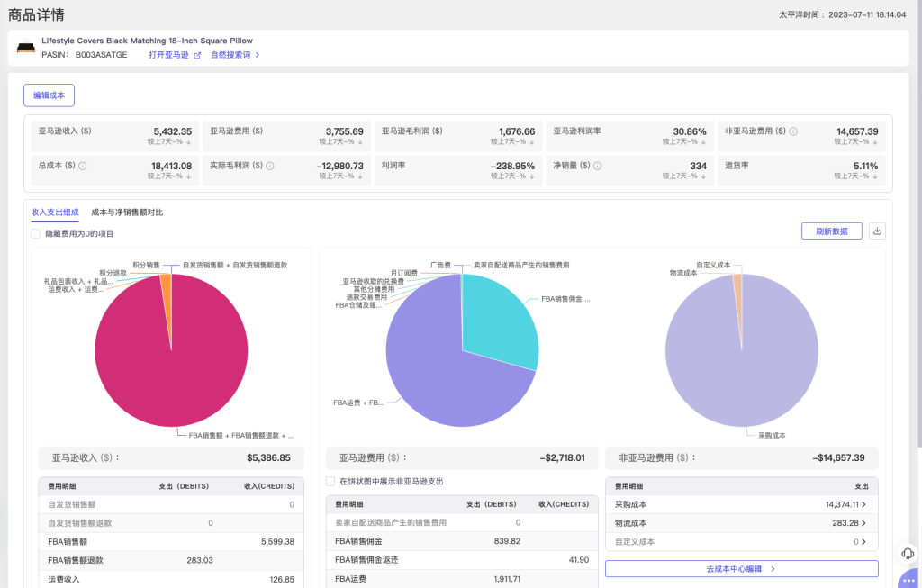Screen dimensions: 922x588
Task: Click the 非亚马逊费用 value 14,657.39 card
Action: click(802, 136)
